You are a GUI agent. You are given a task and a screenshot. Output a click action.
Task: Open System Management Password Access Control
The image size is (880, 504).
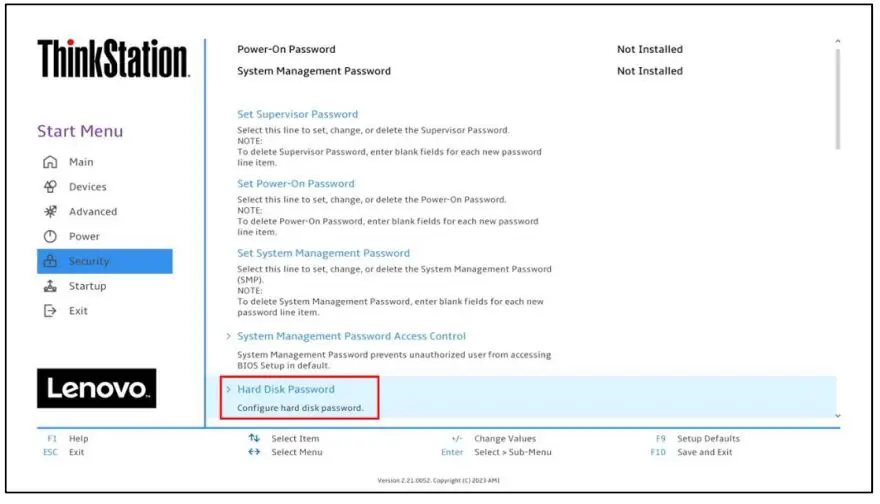[x=351, y=336]
